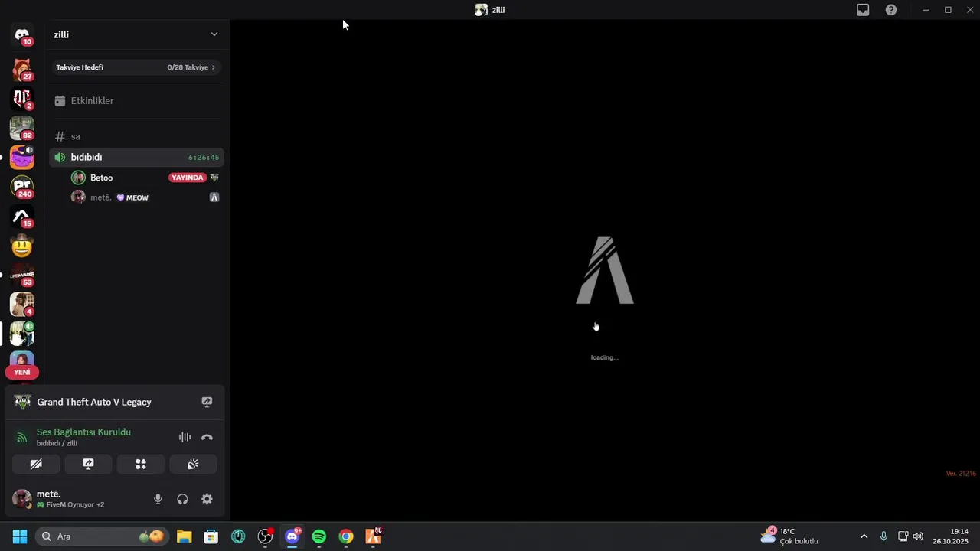The width and height of the screenshot is (980, 551).
Task: Click bıdıbıdı / zilli connection subtitle
Action: pyautogui.click(x=57, y=444)
